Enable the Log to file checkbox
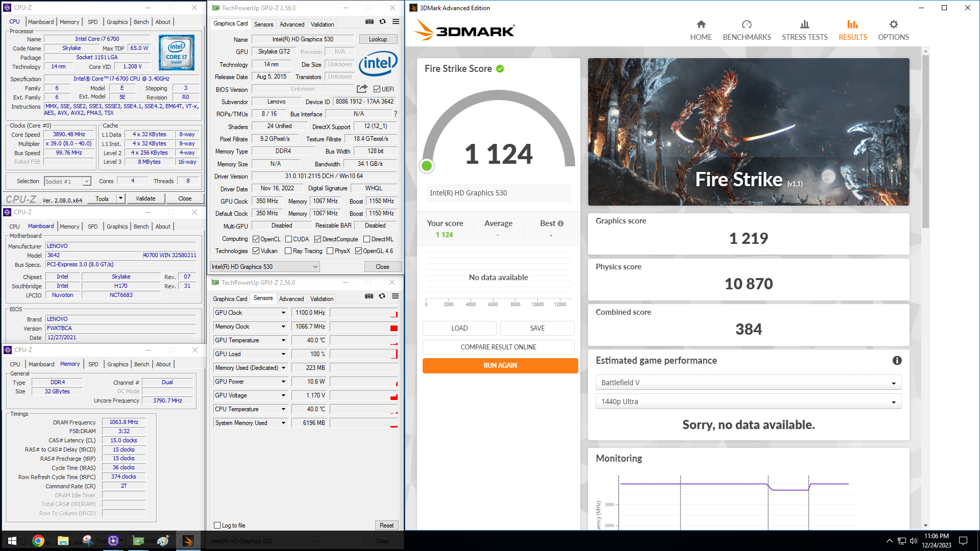Image resolution: width=980 pixels, height=551 pixels. point(217,525)
